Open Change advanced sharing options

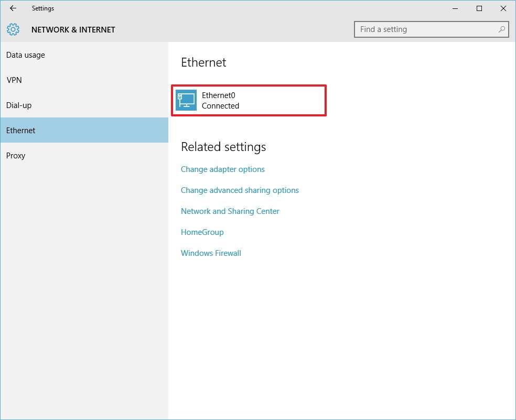pyautogui.click(x=240, y=190)
